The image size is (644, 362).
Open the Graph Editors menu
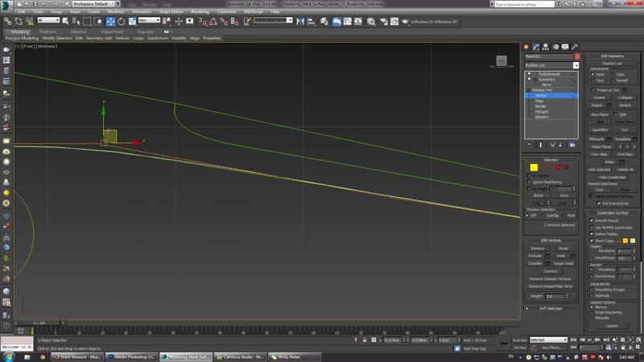[x=171, y=11]
